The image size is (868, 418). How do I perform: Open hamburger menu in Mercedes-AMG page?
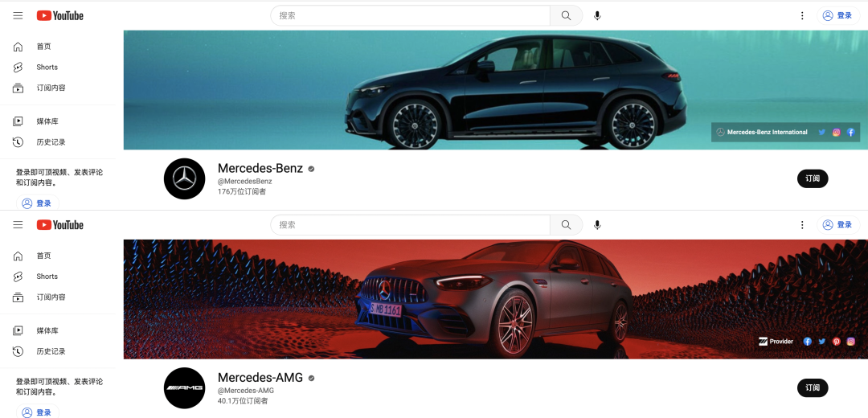[x=18, y=225]
